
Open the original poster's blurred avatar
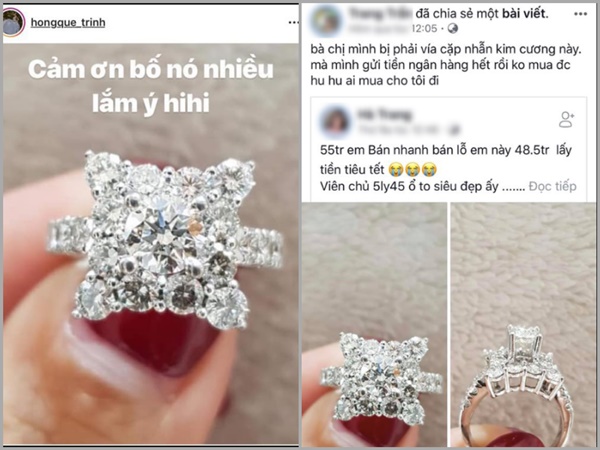coord(336,122)
